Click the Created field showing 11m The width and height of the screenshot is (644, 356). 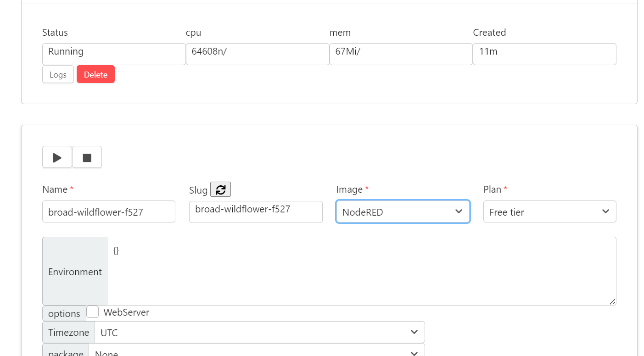(x=544, y=54)
